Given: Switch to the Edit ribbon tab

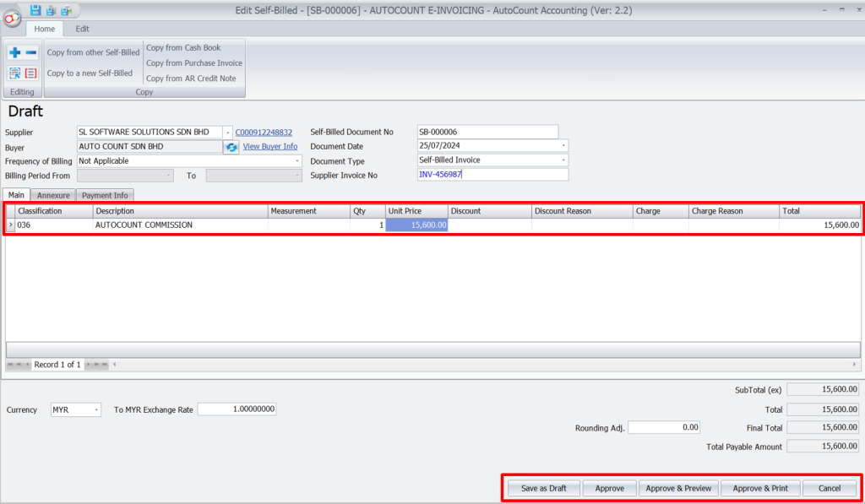Looking at the screenshot, I should pos(82,29).
